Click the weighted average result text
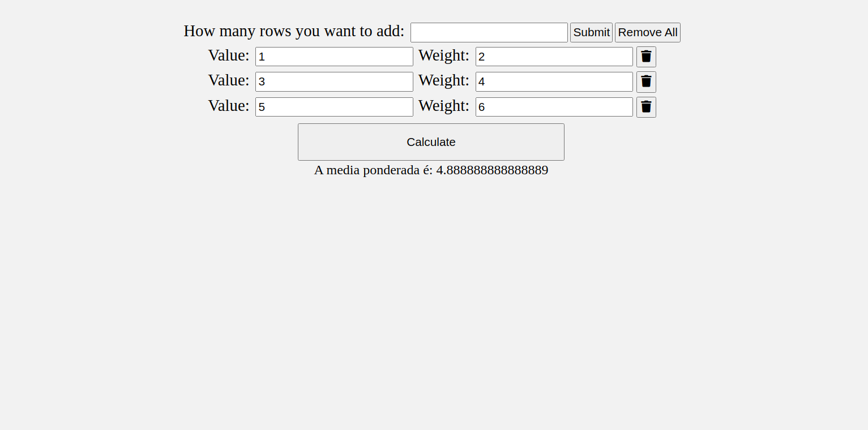The image size is (868, 430). pyautogui.click(x=431, y=170)
